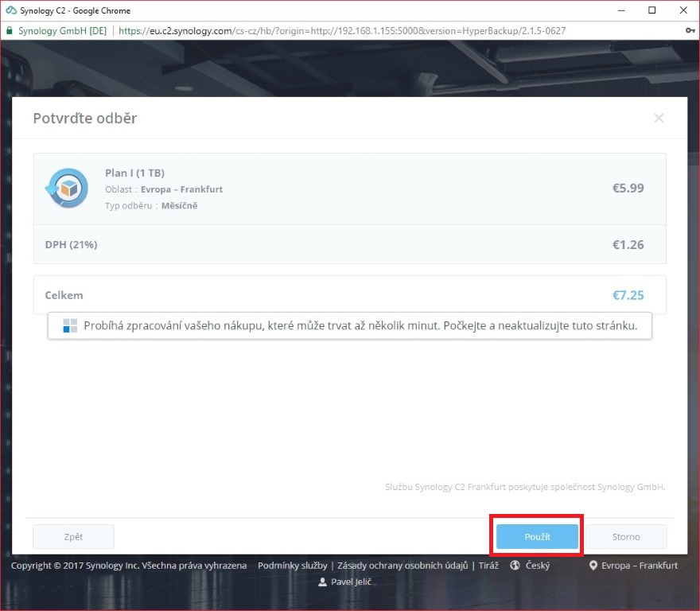Go back with the Zpět button

(x=73, y=536)
